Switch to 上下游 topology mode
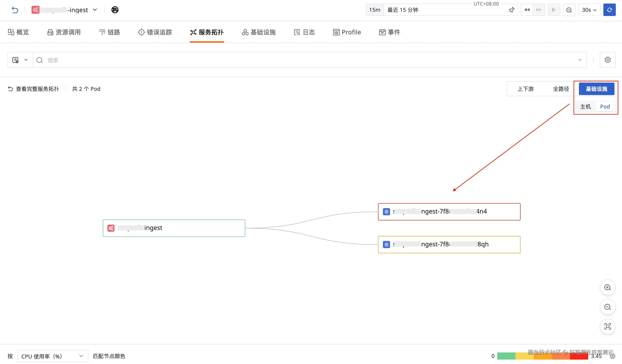The image size is (622, 364). coord(525,89)
